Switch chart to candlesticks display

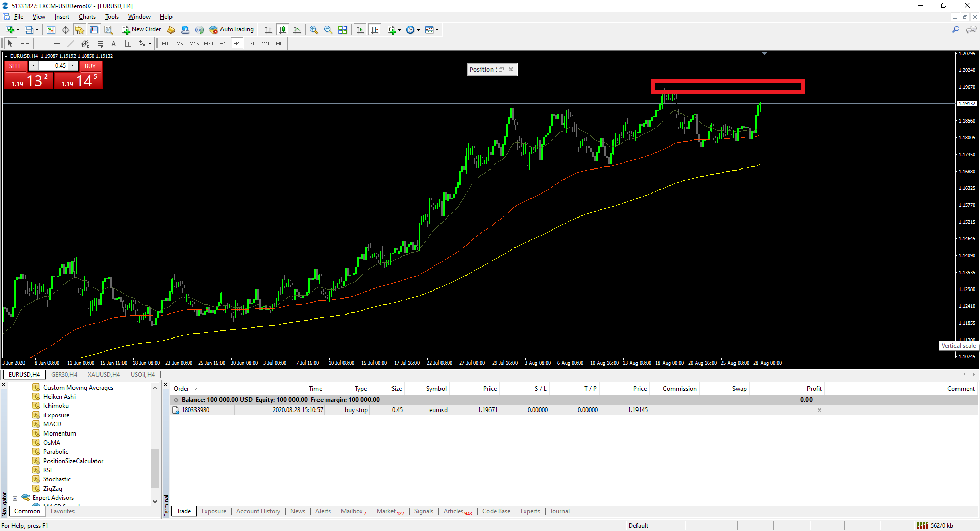tap(283, 30)
